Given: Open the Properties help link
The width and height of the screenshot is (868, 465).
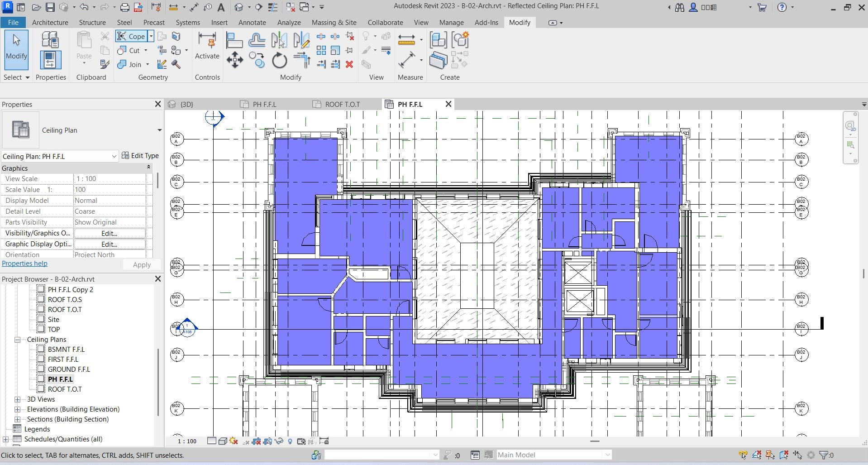Looking at the screenshot, I should coord(24,264).
